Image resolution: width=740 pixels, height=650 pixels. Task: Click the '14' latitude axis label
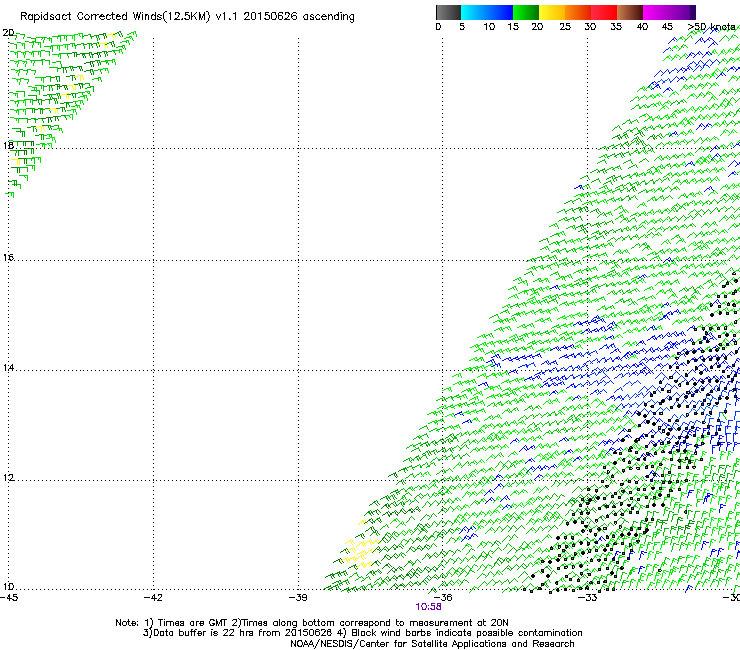coord(8,368)
